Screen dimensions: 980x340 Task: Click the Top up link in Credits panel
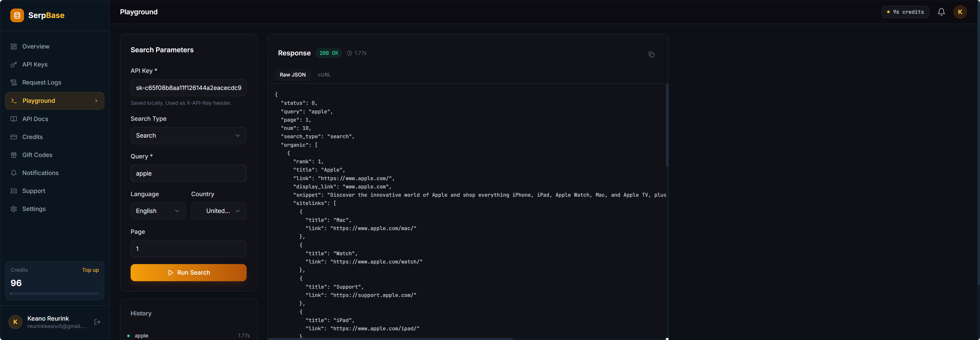click(x=90, y=270)
